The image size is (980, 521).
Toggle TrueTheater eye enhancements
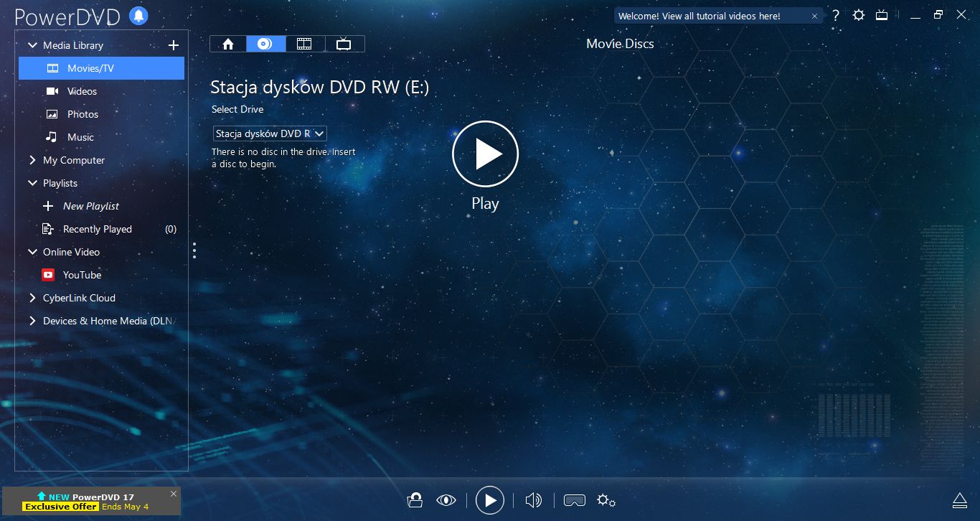pos(446,500)
